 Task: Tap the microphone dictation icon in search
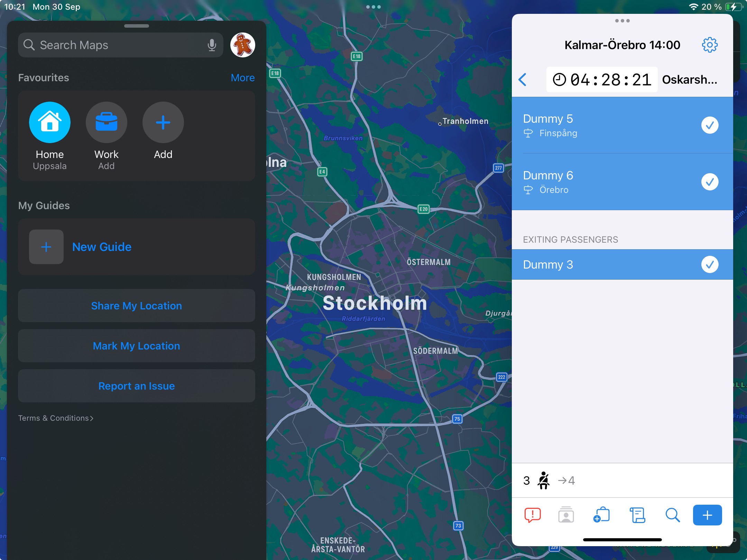212,45
